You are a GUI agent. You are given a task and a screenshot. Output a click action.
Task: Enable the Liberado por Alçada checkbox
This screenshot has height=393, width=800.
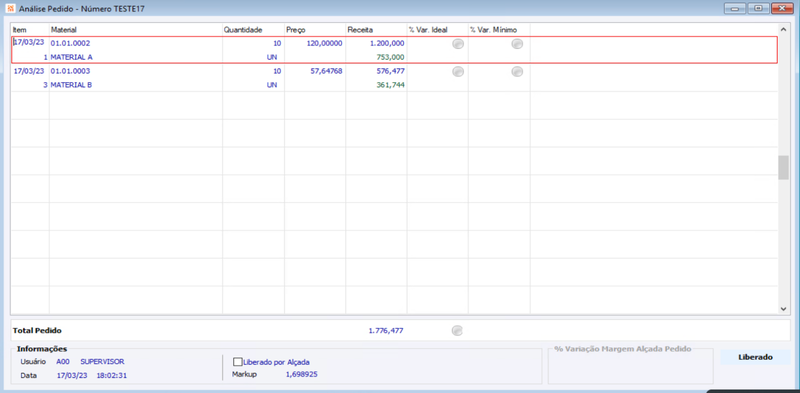[237, 362]
